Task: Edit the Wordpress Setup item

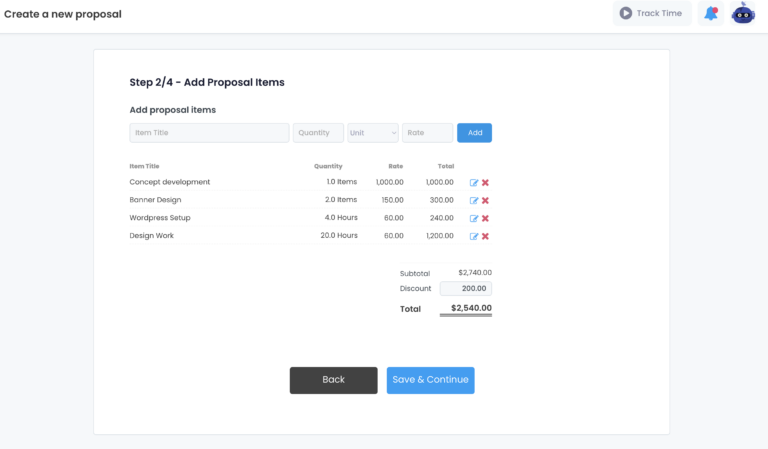Action: pyautogui.click(x=474, y=218)
